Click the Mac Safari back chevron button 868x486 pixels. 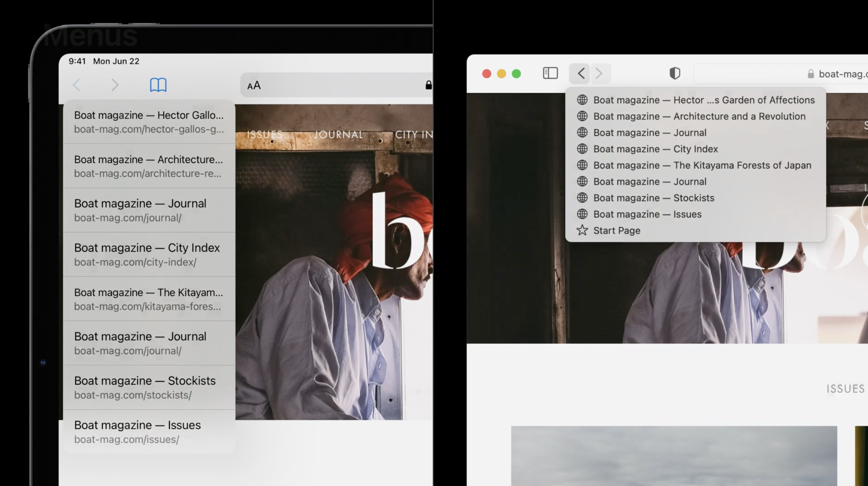coord(581,73)
